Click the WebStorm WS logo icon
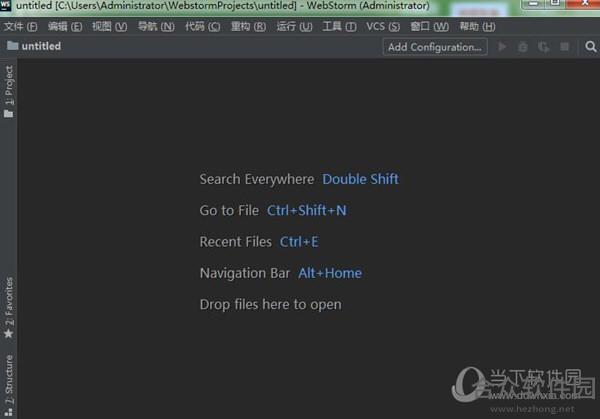 (5, 5)
